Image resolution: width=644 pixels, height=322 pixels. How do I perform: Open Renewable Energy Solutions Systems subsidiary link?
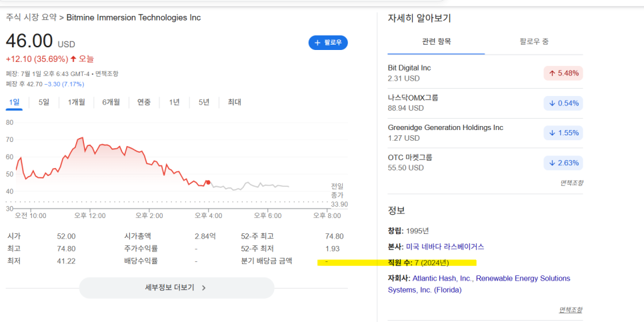point(479,284)
